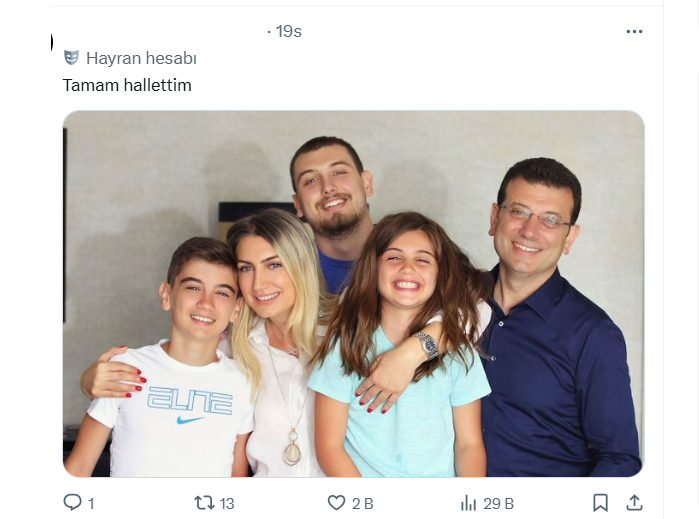Click the 19s timestamp link
The image size is (699, 519).
288,32
